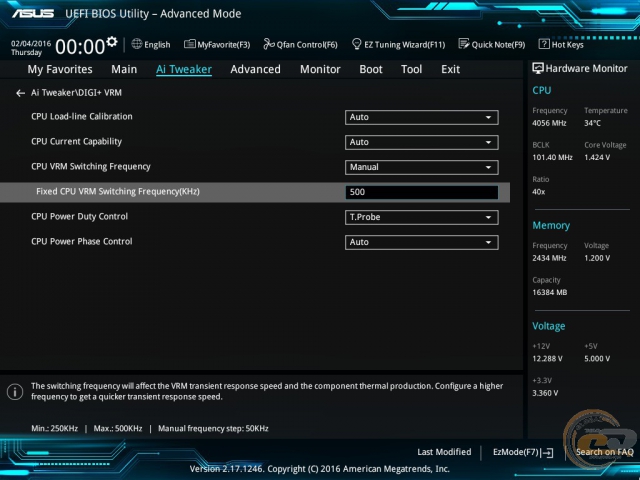
Task: Click the Hot Keys question mark icon
Action: (x=544, y=44)
